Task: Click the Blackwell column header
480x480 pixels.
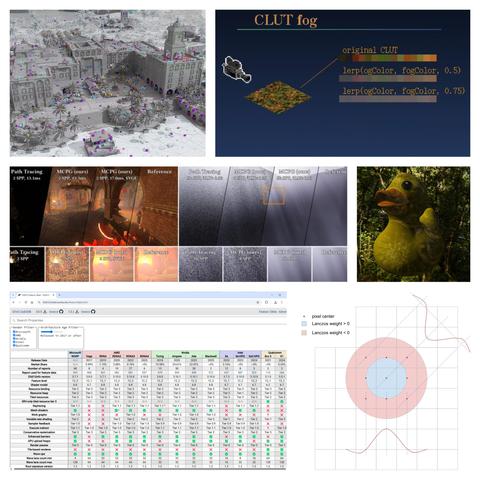Action: (x=211, y=356)
